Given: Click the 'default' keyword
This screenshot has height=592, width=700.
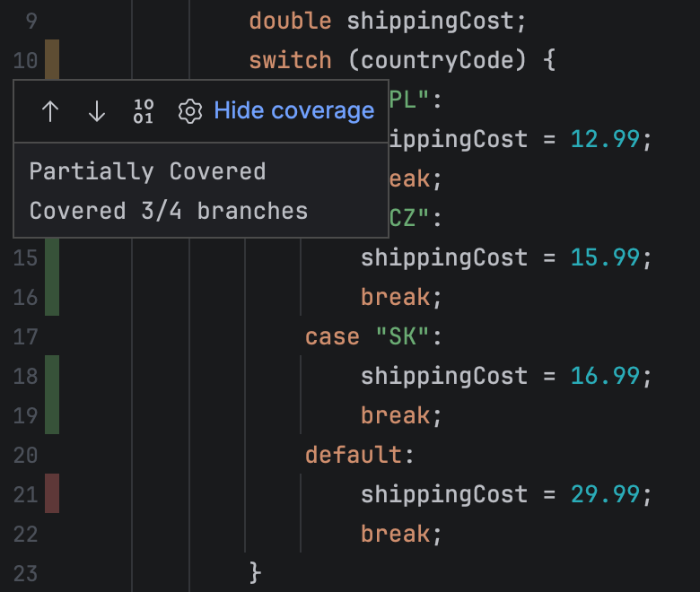Looking at the screenshot, I should (353, 455).
